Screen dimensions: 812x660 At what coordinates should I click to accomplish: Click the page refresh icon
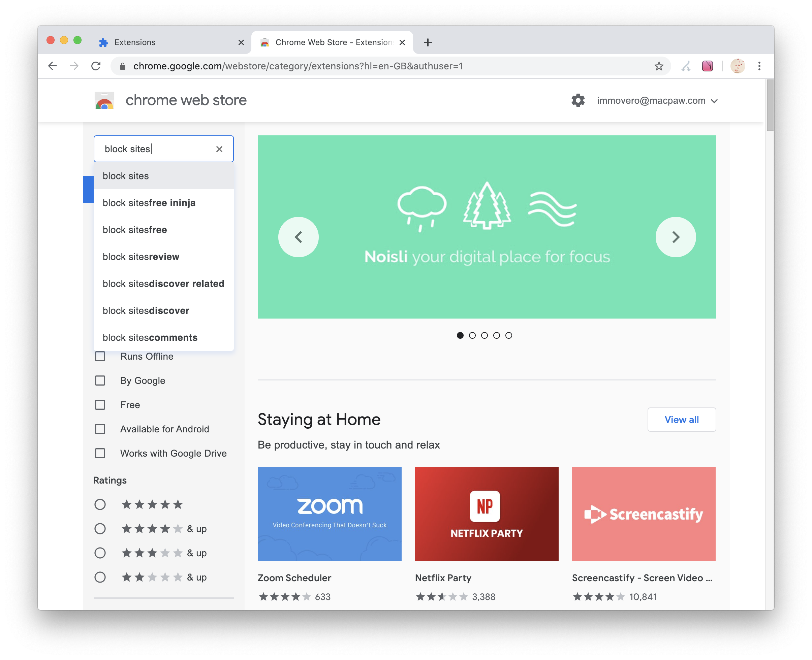[x=97, y=66]
